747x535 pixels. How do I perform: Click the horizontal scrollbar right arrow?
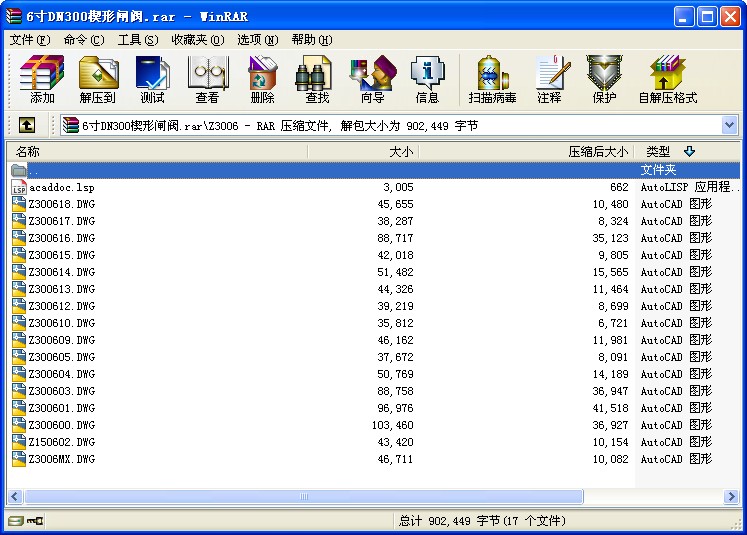(732, 497)
